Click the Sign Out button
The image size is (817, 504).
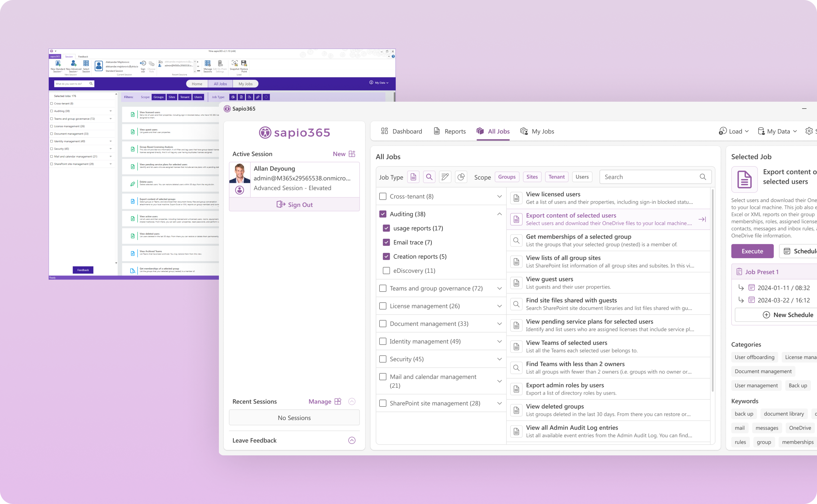pos(294,205)
